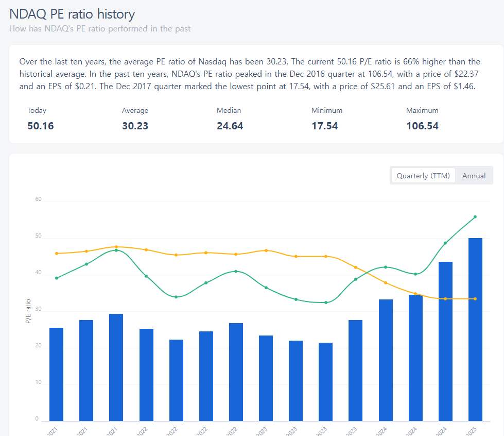This screenshot has width=504, height=436.
Task: Click the Today value 50.16
Action: pyautogui.click(x=41, y=126)
